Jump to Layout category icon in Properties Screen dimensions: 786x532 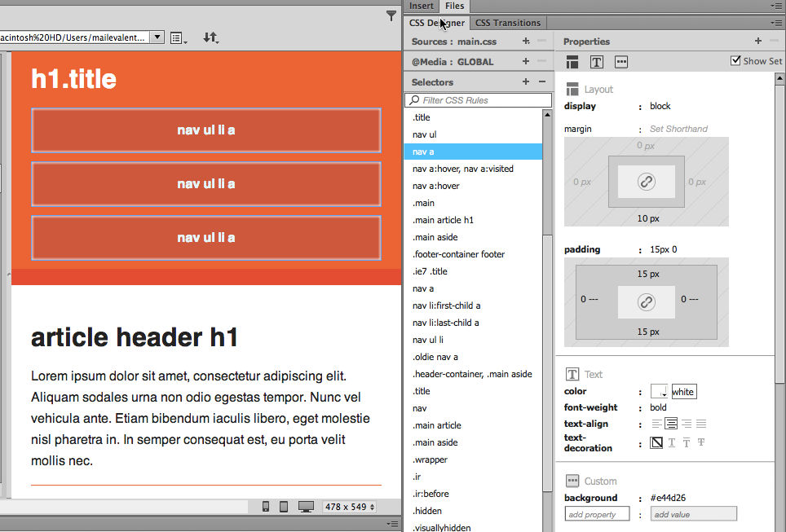[572, 62]
